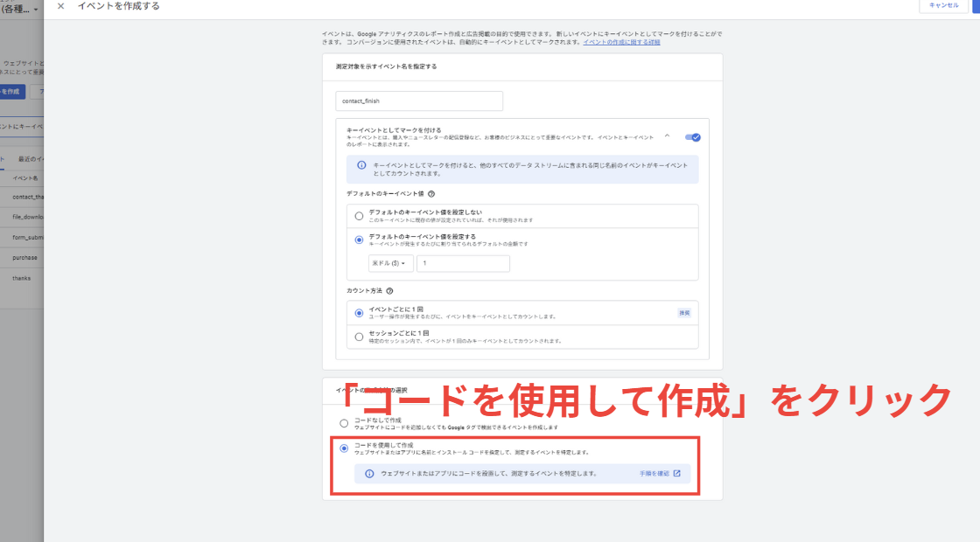The height and width of the screenshot is (542, 980).
Task: Select file_downlo… row in background event list
Action: pos(22,218)
